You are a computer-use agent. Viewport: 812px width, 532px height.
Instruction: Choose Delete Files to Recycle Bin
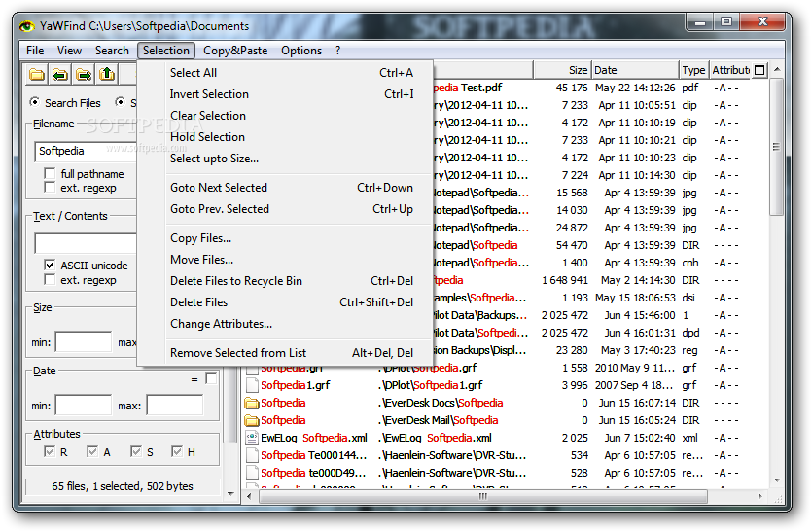(x=285, y=281)
